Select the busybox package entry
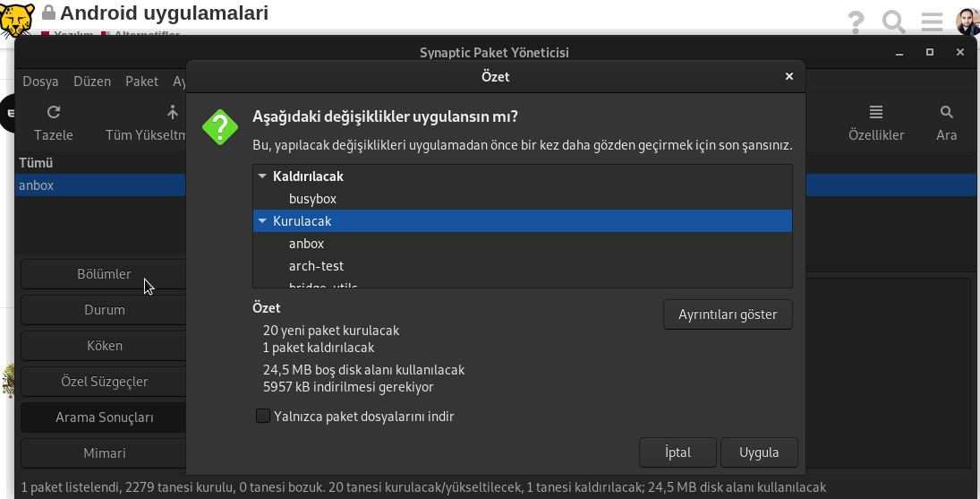This screenshot has width=980, height=499. coord(312,199)
